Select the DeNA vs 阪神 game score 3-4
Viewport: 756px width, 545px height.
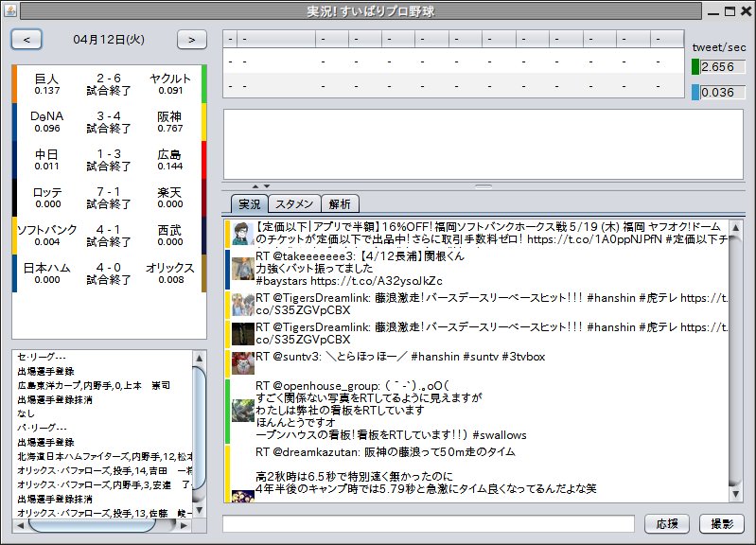tap(109, 116)
